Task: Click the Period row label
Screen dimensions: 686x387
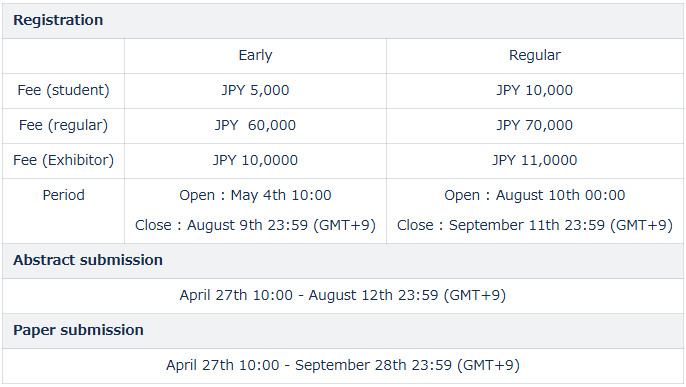Action: (63, 195)
